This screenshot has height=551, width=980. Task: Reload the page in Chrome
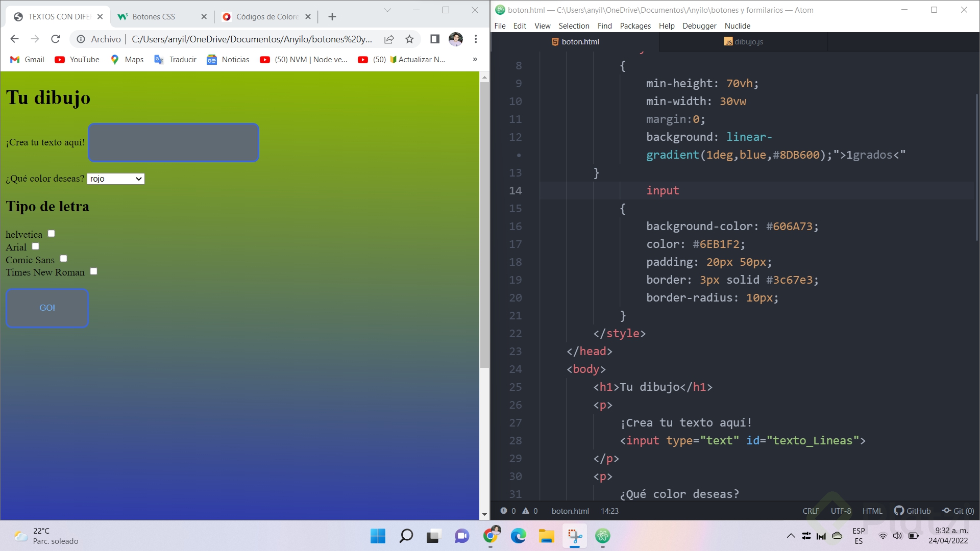(x=56, y=39)
